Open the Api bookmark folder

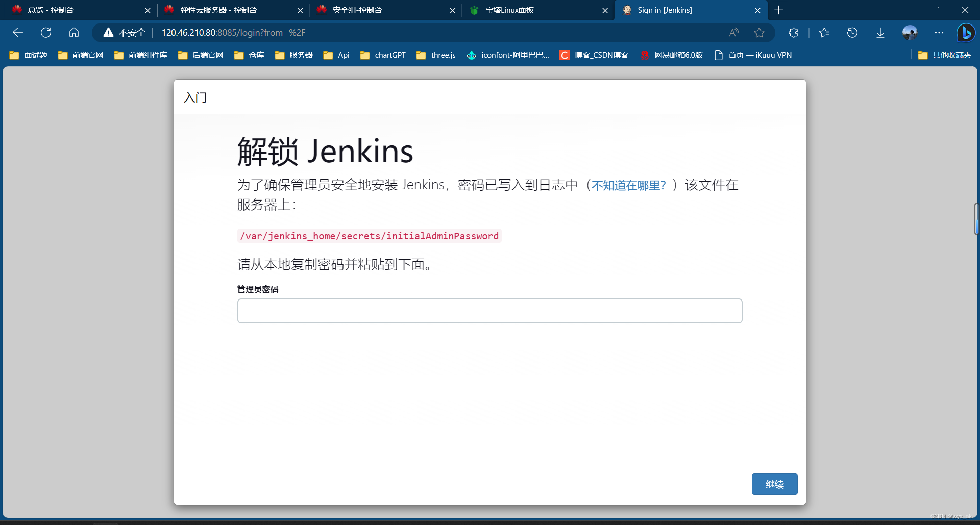pos(336,55)
